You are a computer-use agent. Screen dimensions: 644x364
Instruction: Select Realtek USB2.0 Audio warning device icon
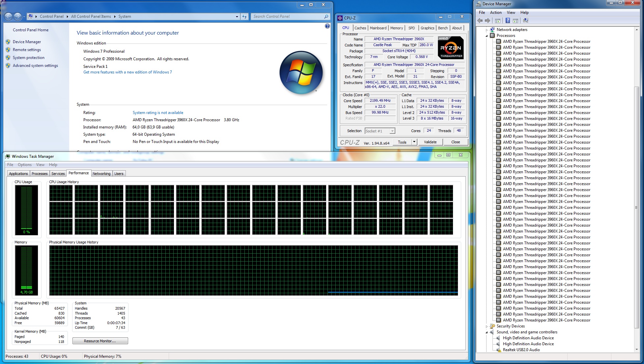[x=499, y=350]
